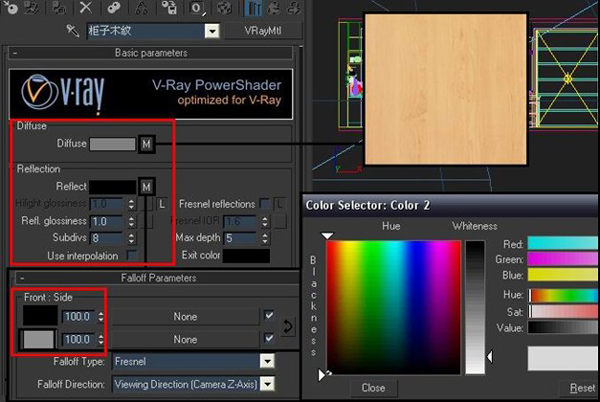Image resolution: width=600 pixels, height=402 pixels.
Task: Click the Reset Map/Mtl X icon
Action: pos(86,8)
